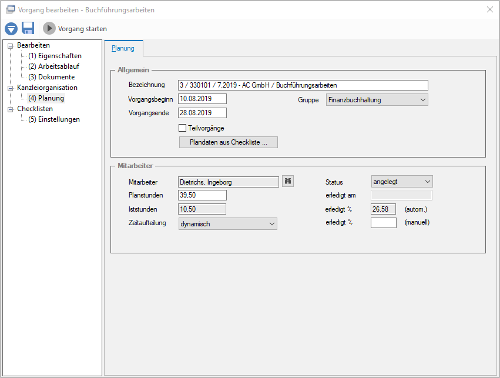Click the Plandaten aus Checkliste button
The width and height of the screenshot is (500, 378).
228,142
